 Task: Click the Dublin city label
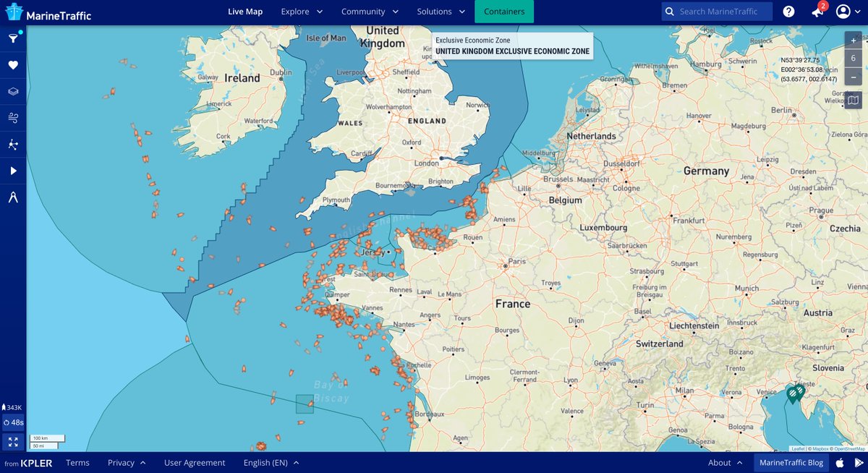pyautogui.click(x=281, y=72)
